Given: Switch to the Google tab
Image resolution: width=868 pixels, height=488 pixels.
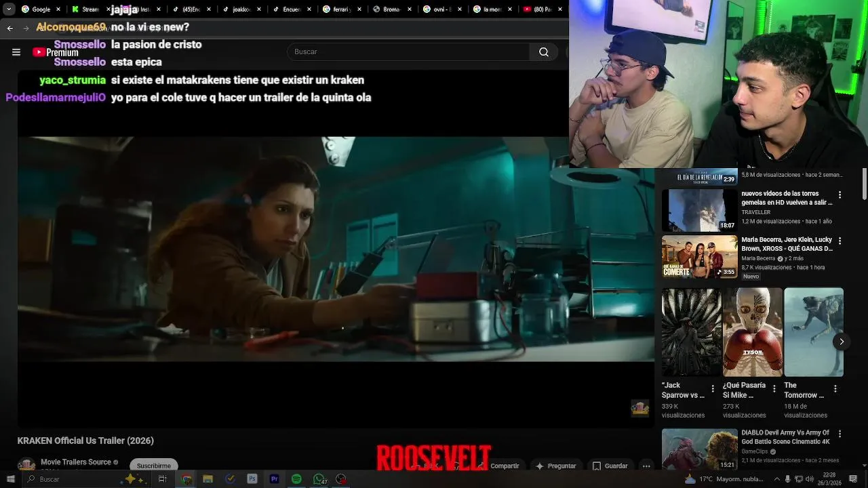Looking at the screenshot, I should [x=41, y=9].
